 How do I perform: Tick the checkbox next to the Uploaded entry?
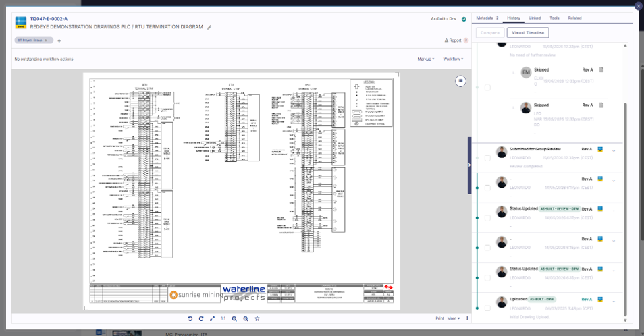487,308
